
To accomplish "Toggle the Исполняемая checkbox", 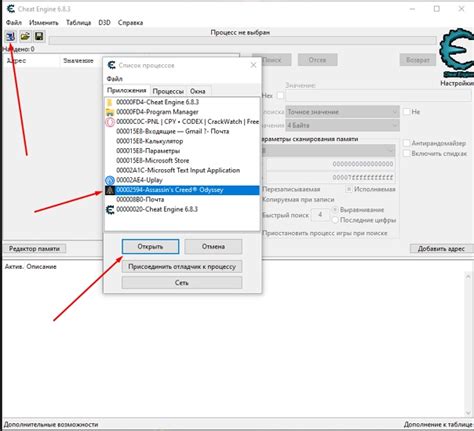I will click(349, 189).
